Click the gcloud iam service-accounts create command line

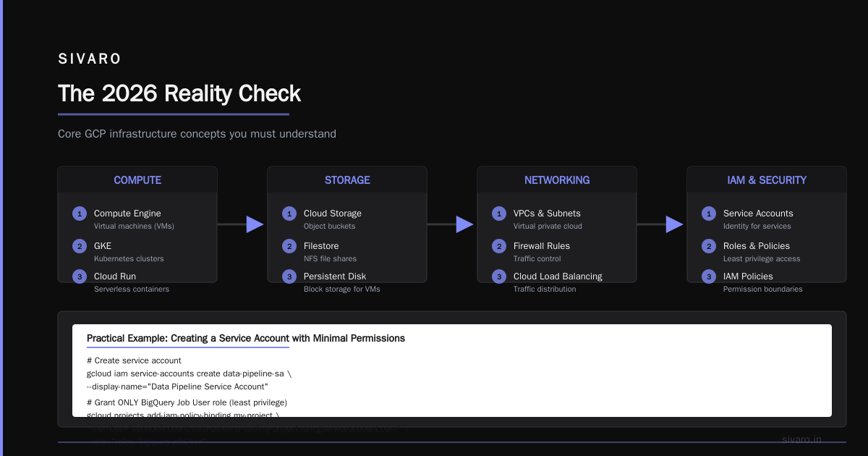[x=189, y=373]
